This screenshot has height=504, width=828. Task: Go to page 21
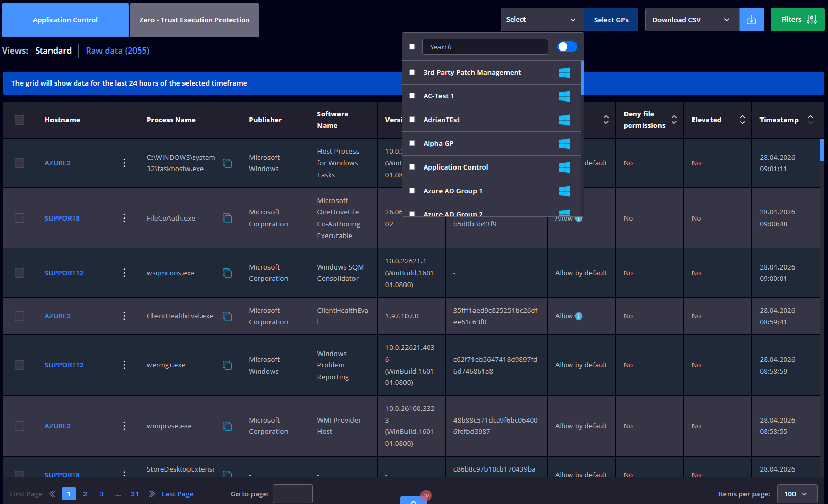135,494
